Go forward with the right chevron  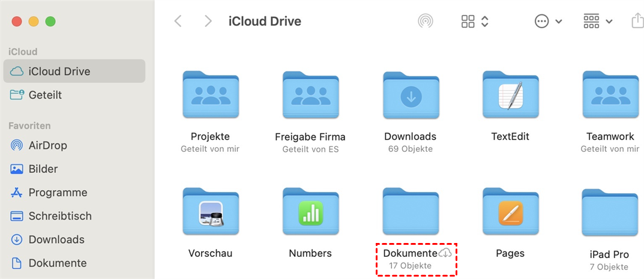click(x=208, y=22)
